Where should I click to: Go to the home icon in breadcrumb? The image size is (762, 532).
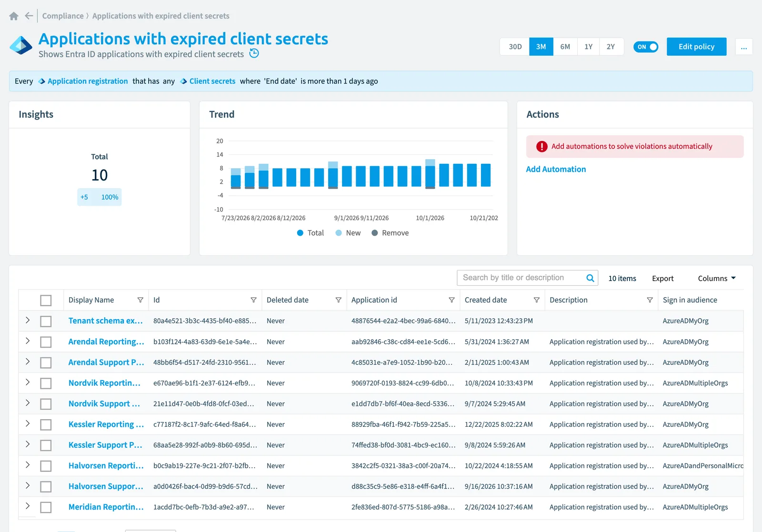tap(14, 16)
